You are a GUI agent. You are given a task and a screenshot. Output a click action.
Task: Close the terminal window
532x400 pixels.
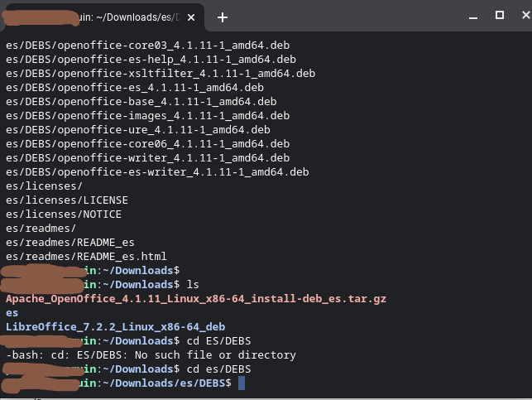(x=526, y=15)
